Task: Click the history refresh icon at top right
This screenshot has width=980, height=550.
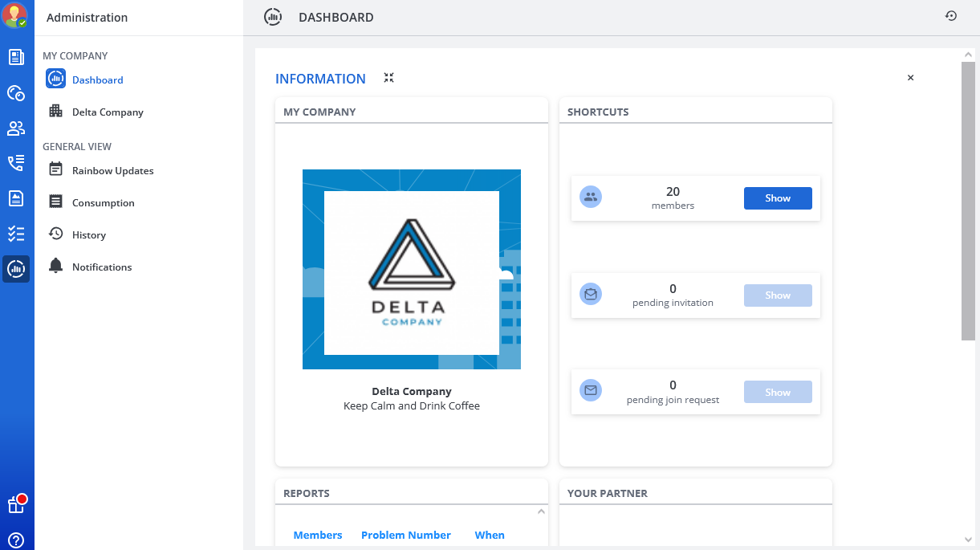Action: coord(951,16)
